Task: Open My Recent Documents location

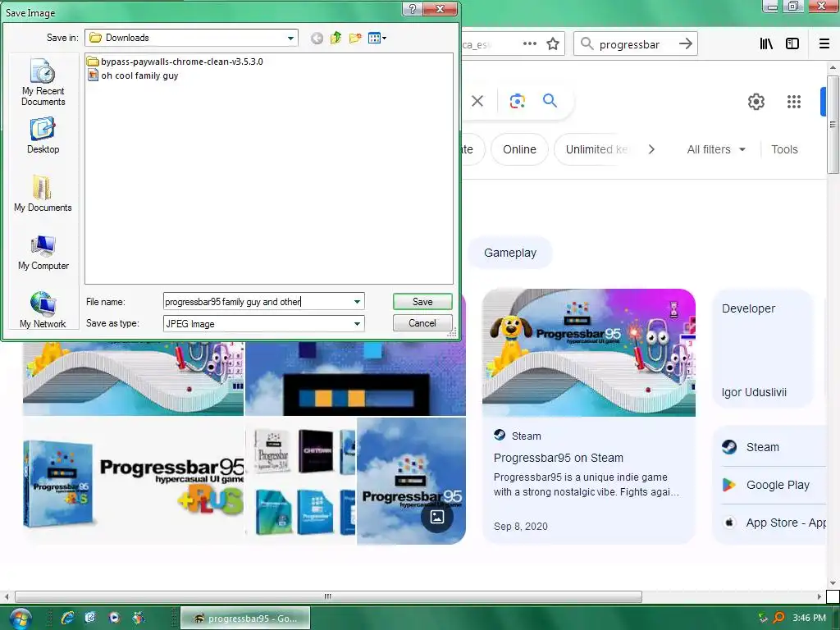Action: point(43,83)
